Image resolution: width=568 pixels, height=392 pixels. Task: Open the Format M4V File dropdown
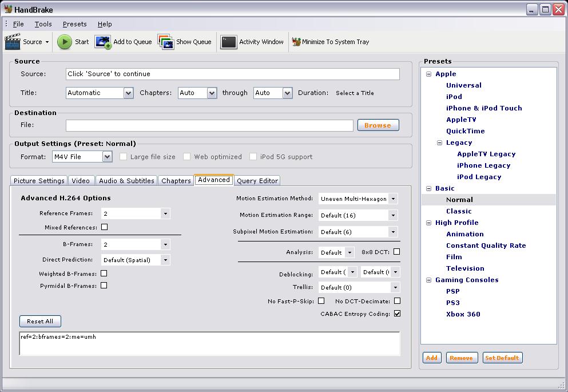coord(107,157)
